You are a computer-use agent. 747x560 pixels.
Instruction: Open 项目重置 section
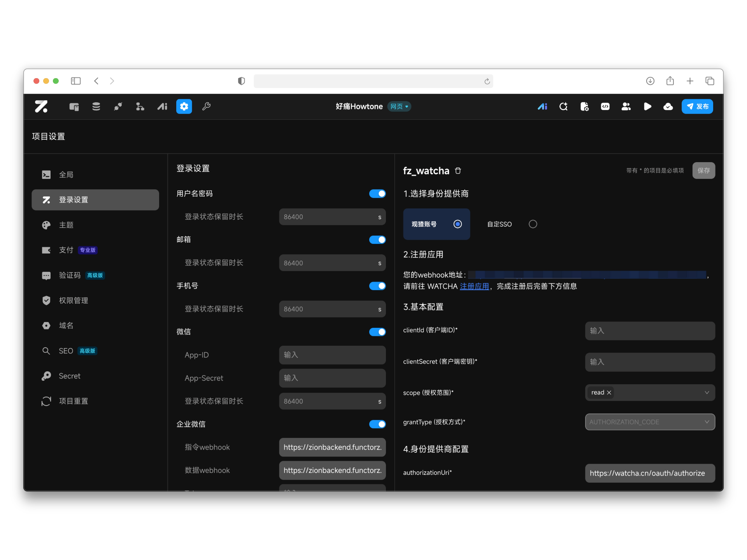95,401
